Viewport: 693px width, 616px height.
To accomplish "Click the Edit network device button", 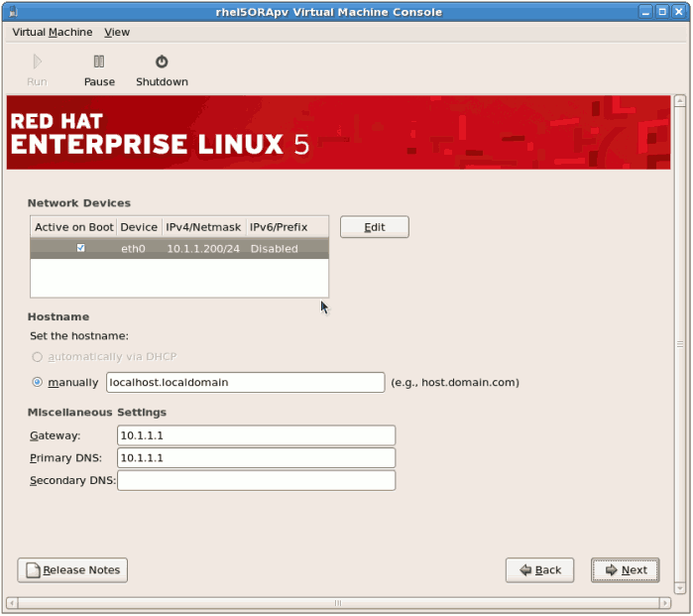I will pos(374,227).
